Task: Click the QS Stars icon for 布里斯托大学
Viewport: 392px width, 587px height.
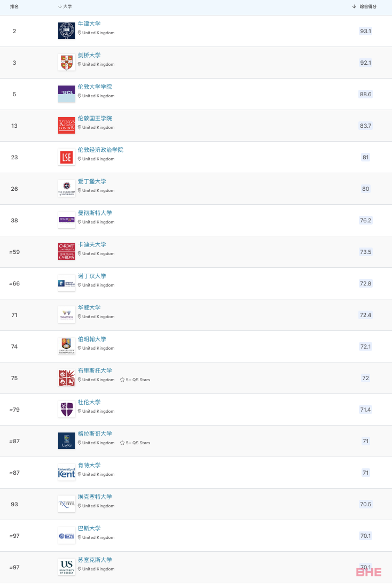Action: [x=122, y=380]
